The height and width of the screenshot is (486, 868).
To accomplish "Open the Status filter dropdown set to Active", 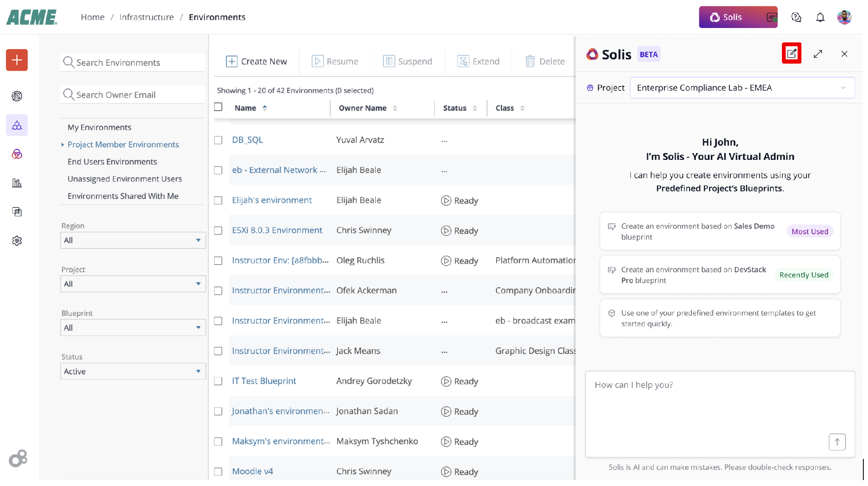I will click(133, 371).
